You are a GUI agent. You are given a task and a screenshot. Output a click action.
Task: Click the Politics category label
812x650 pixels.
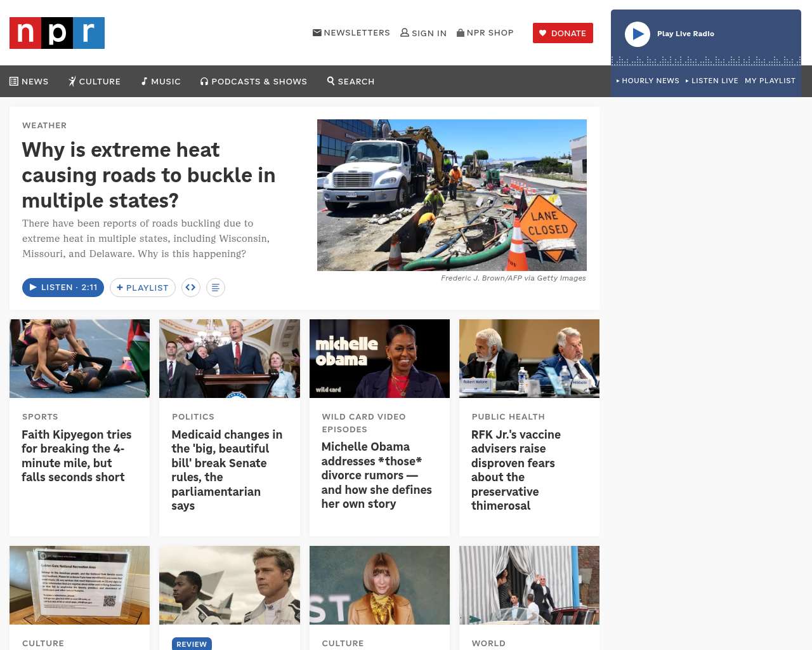(193, 417)
